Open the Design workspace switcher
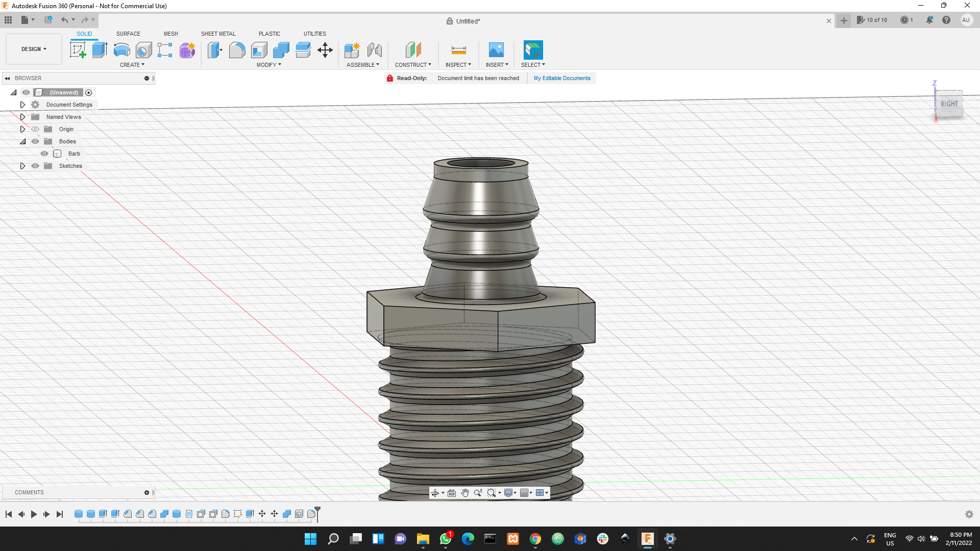Screen dimensions: 980x551 (33, 49)
